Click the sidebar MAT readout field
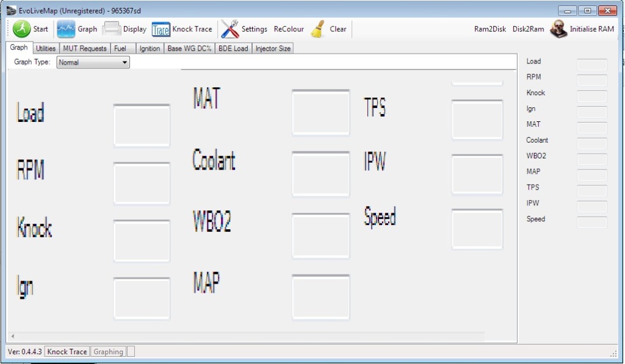This screenshot has height=364, width=625. (592, 128)
